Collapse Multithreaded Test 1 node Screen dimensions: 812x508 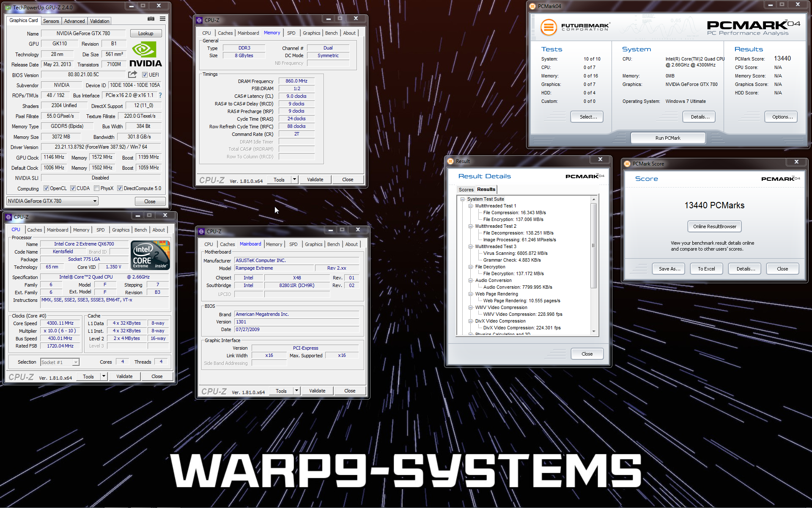click(470, 206)
